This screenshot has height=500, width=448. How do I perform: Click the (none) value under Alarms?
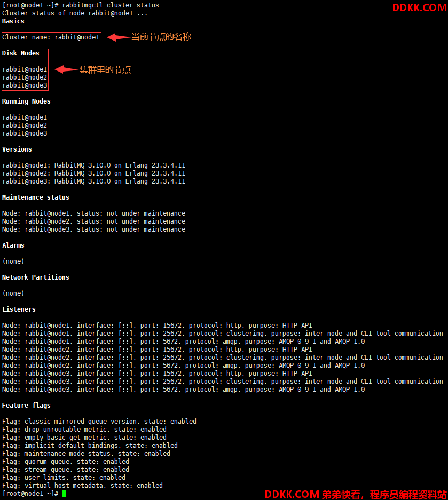[x=13, y=261]
